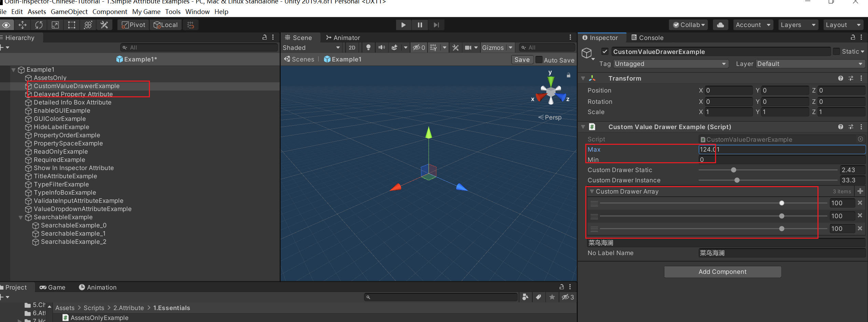Open the Layout dropdown
This screenshot has height=322, width=868.
843,25
